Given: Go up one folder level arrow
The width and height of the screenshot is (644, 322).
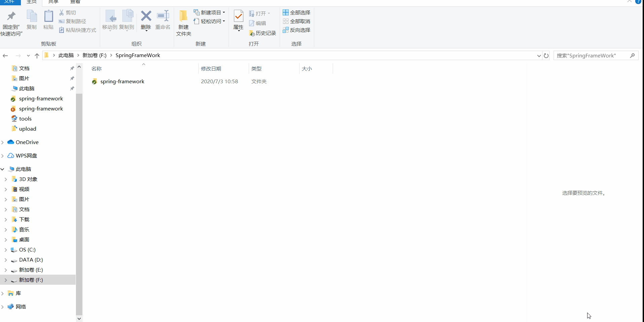Looking at the screenshot, I should [37, 56].
